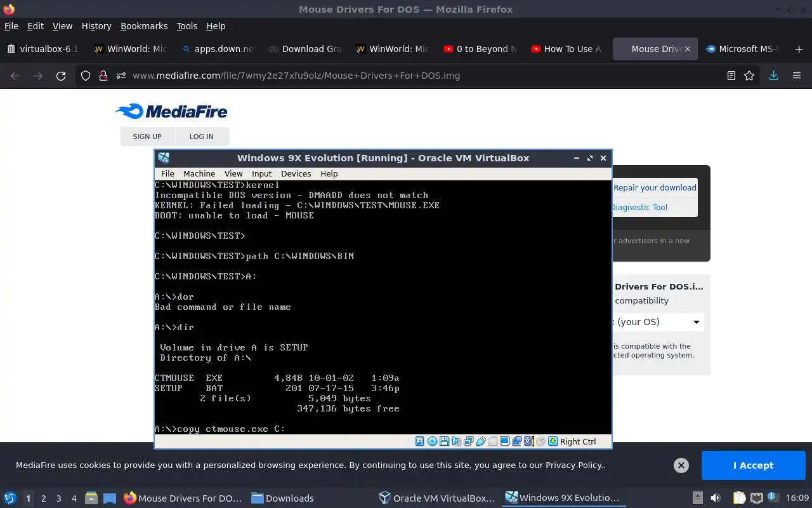Switch to How To Use A tab
The height and width of the screenshot is (508, 812).
[x=566, y=49]
